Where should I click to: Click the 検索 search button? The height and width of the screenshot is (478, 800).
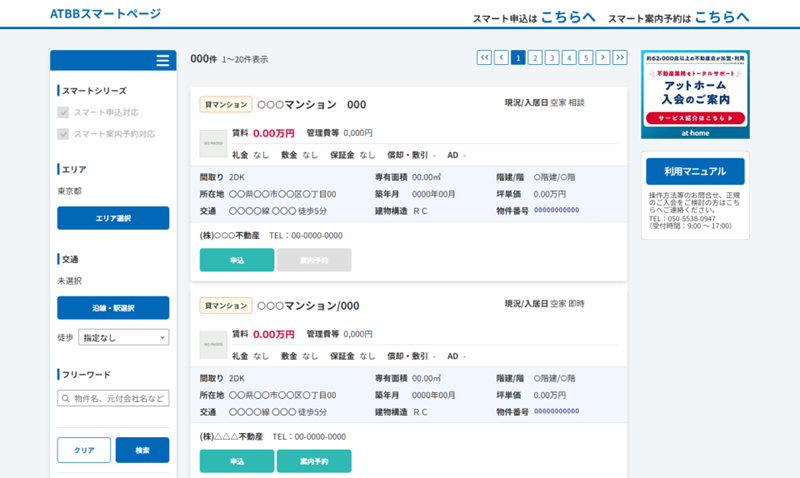[142, 450]
